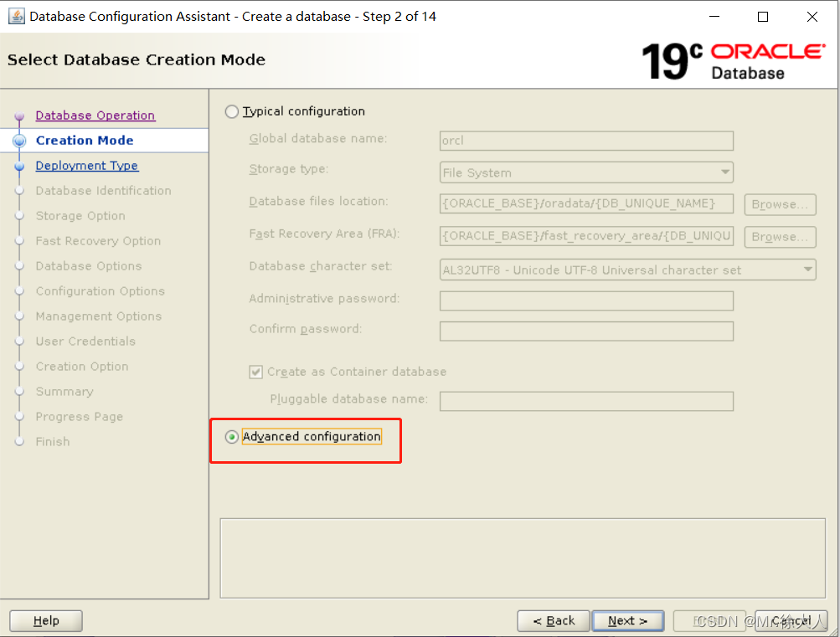840x637 pixels.
Task: Click the Summary step
Action: pyautogui.click(x=64, y=392)
